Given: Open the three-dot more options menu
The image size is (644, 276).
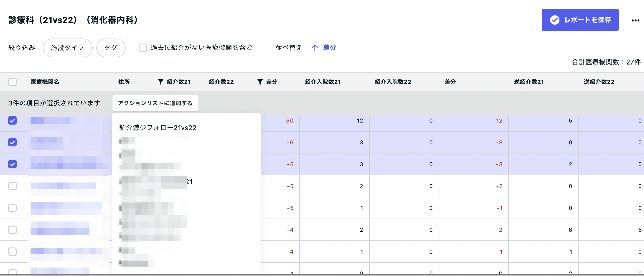Looking at the screenshot, I should (635, 20).
